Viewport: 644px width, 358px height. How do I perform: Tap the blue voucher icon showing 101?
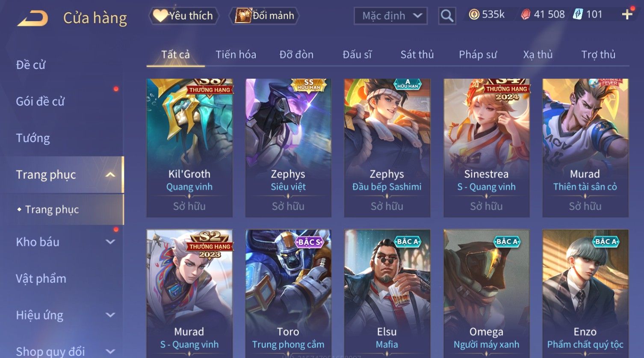click(x=578, y=15)
